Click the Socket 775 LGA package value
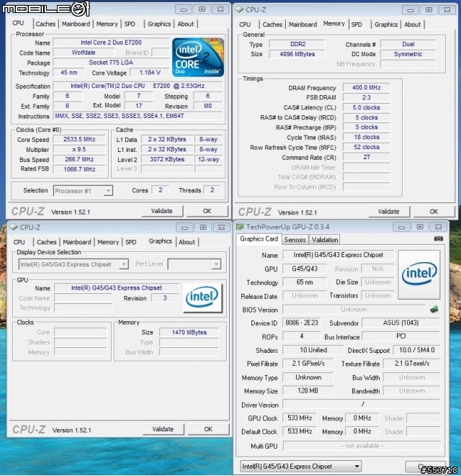 click(111, 63)
